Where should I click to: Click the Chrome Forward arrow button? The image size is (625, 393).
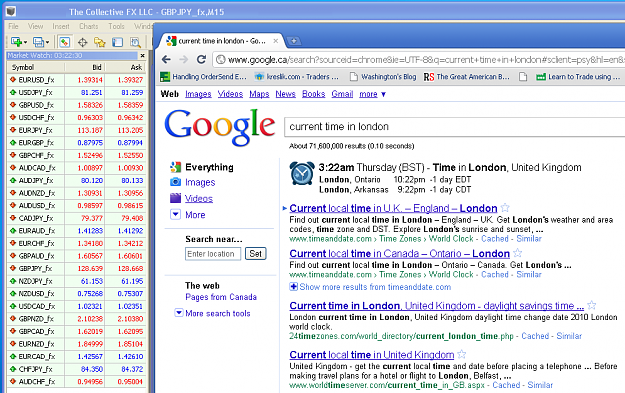(x=183, y=59)
